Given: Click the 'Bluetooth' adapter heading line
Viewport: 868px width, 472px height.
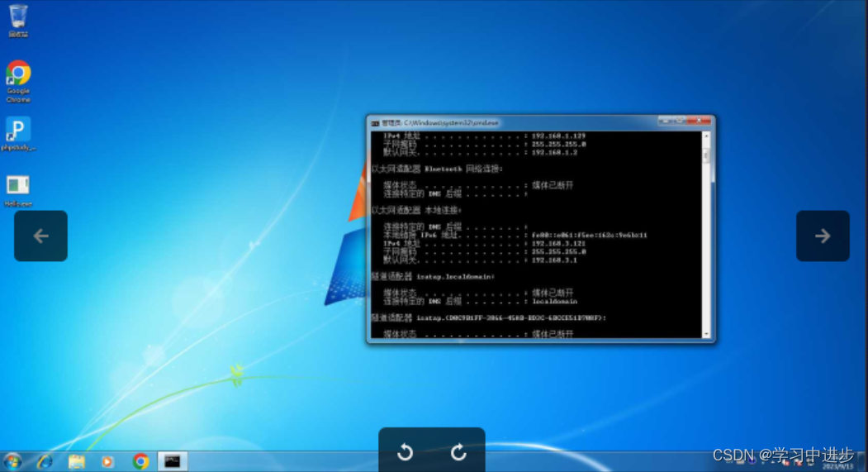Looking at the screenshot, I should point(438,169).
